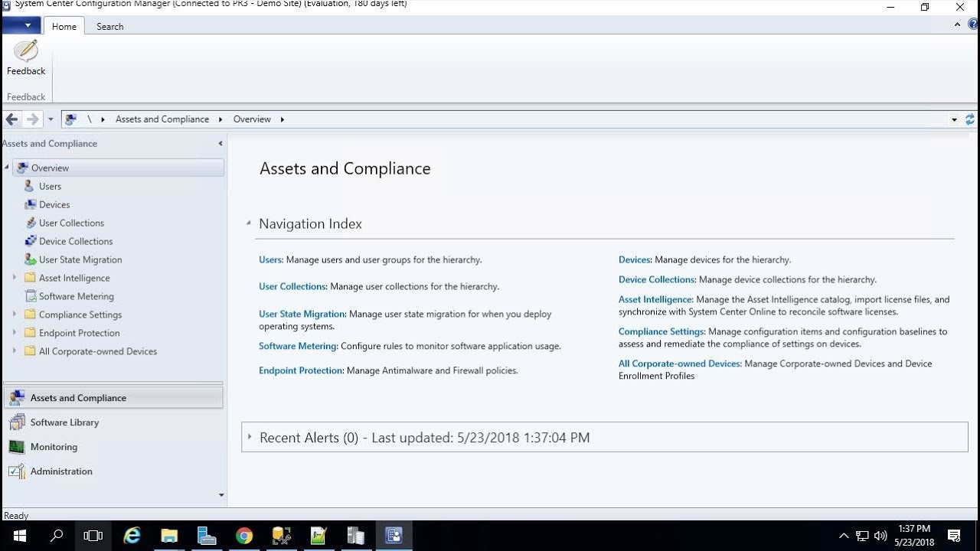Open address bar dropdown arrow
980x551 pixels.
[954, 119]
